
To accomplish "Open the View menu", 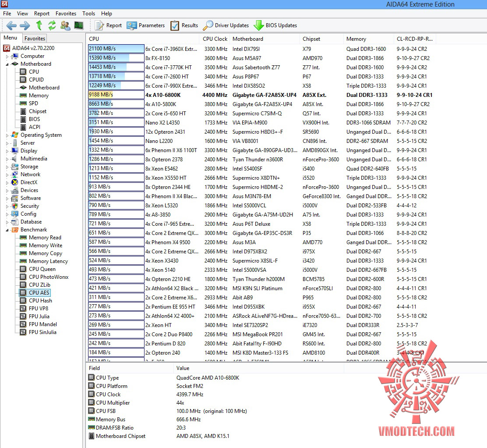I will pos(22,13).
